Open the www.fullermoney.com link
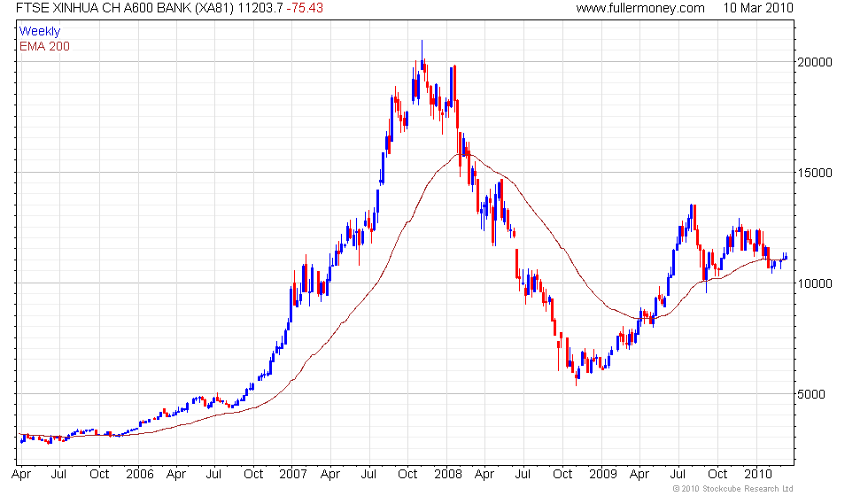The height and width of the screenshot is (496, 868). 639,8
